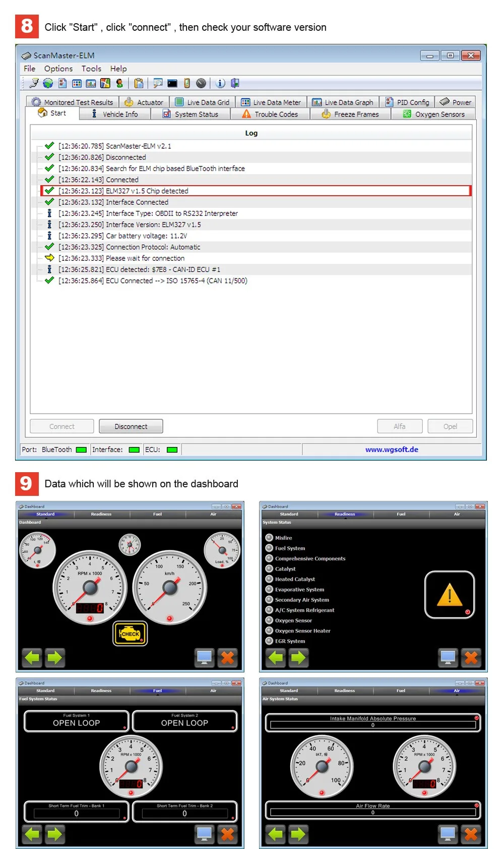This screenshot has height=849, width=504.
Task: Open the Tools menu
Action: (x=91, y=69)
